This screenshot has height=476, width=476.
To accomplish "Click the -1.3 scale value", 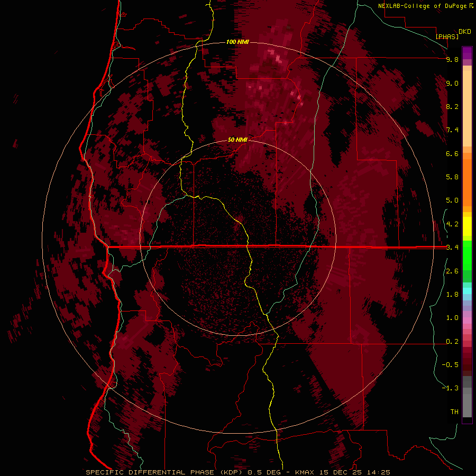I will click(450, 388).
